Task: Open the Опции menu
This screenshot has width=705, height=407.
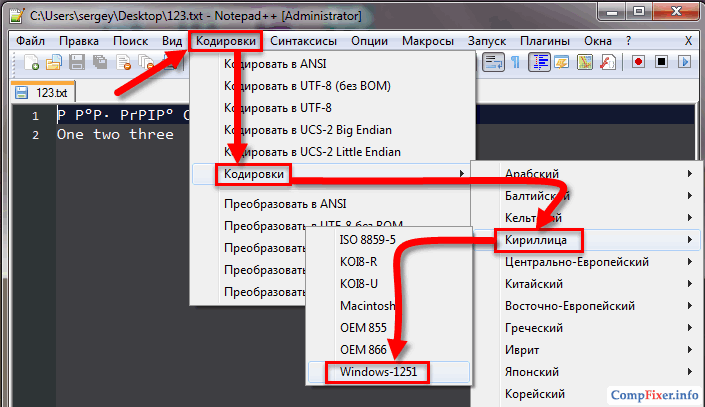Action: pyautogui.click(x=369, y=41)
